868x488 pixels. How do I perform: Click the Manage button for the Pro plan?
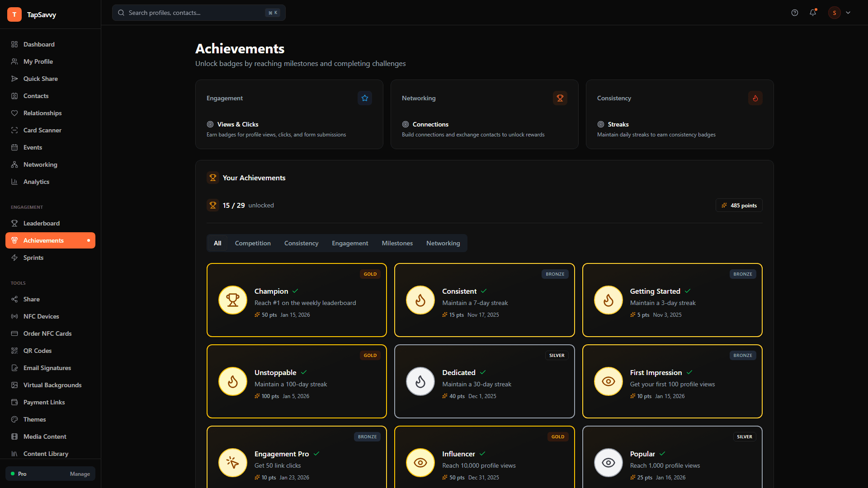(80, 474)
